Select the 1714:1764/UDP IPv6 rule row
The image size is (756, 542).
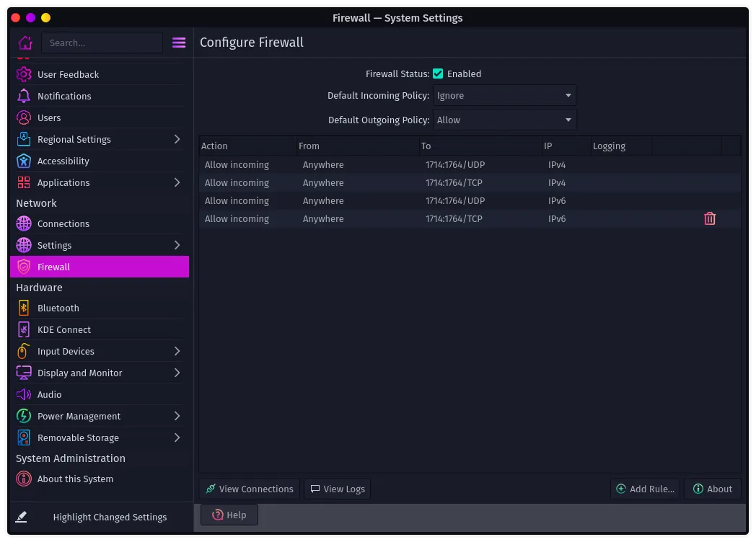(470, 201)
